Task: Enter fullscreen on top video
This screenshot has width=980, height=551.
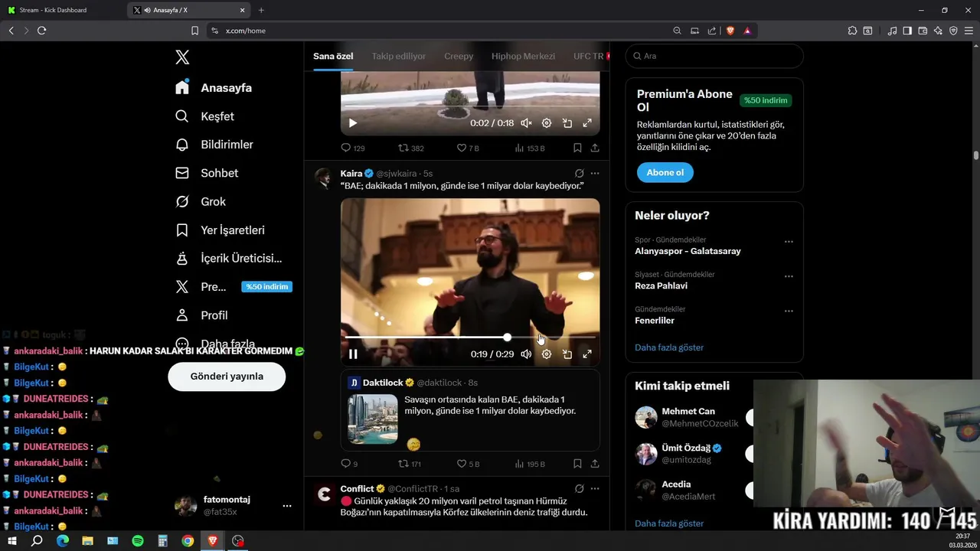Action: tap(587, 122)
